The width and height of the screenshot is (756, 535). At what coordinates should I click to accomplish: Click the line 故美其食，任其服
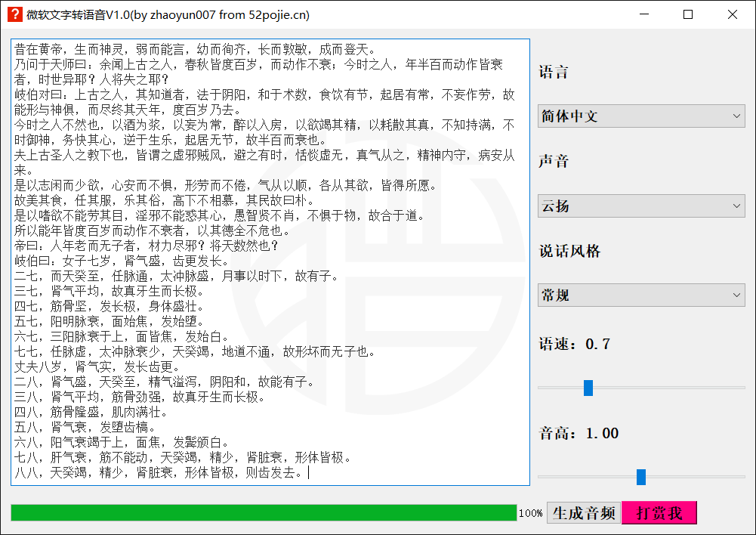pos(165,200)
